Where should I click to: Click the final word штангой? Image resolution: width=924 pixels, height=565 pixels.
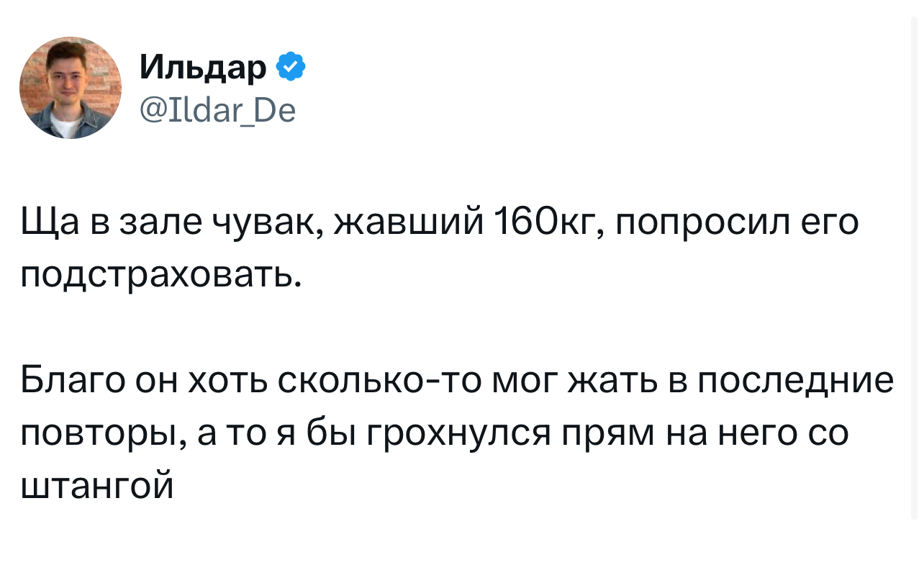(97, 487)
